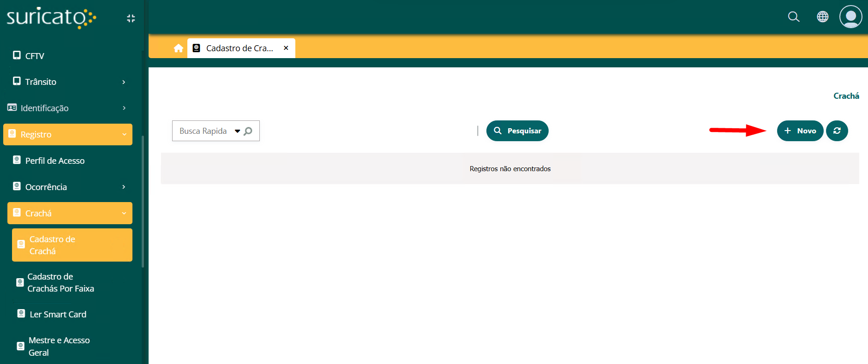Click the Trânsito icon
868x364 pixels.
click(17, 81)
